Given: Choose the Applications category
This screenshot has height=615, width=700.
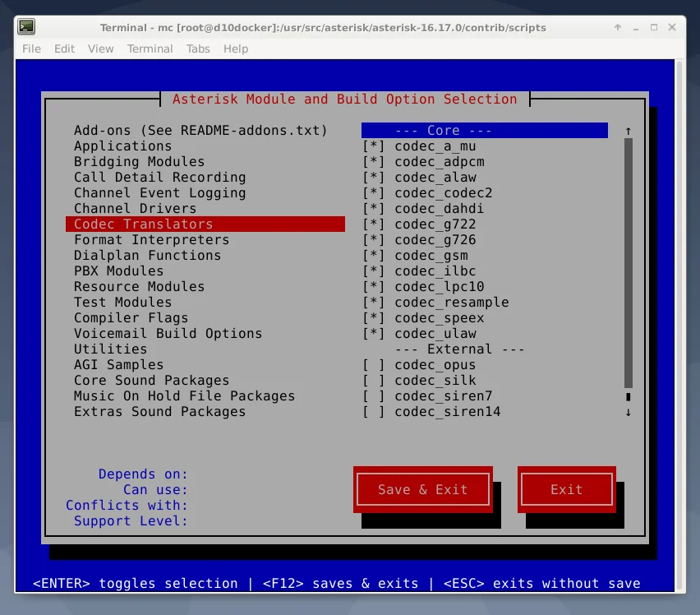Looking at the screenshot, I should [x=122, y=146].
